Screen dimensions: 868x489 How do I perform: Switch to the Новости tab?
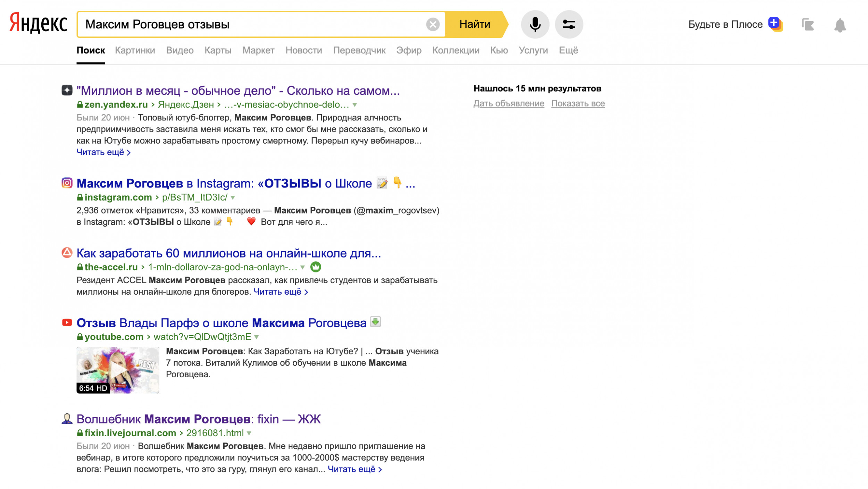click(303, 50)
